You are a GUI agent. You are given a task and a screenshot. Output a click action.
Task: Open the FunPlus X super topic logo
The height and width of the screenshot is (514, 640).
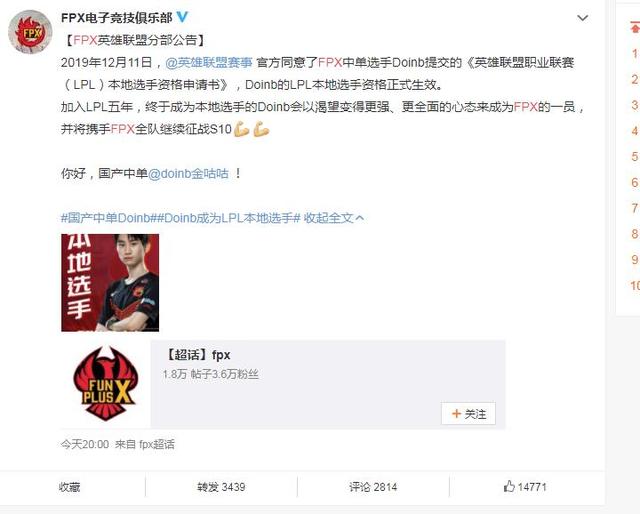point(106,384)
